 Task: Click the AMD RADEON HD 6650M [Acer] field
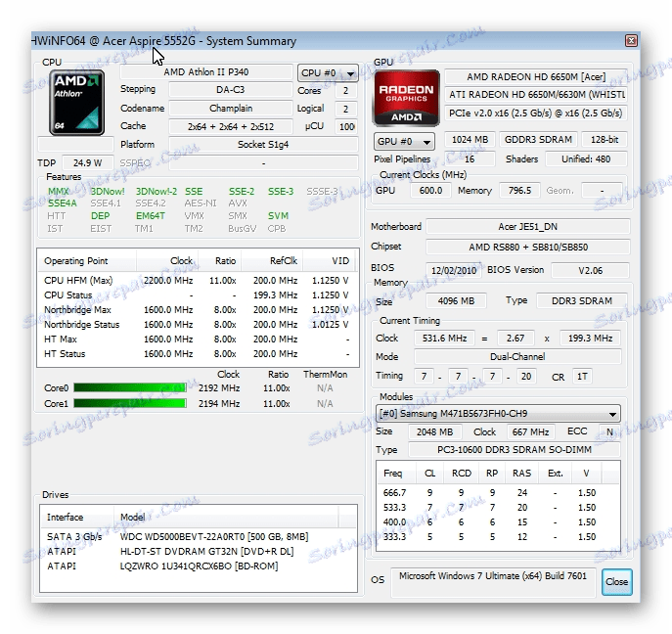[x=536, y=76]
